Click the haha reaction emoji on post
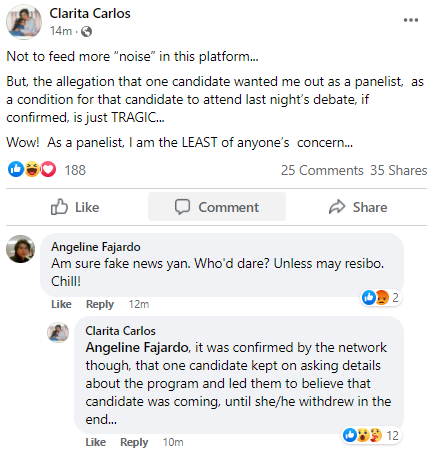This screenshot has width=433, height=454. pos(32,169)
